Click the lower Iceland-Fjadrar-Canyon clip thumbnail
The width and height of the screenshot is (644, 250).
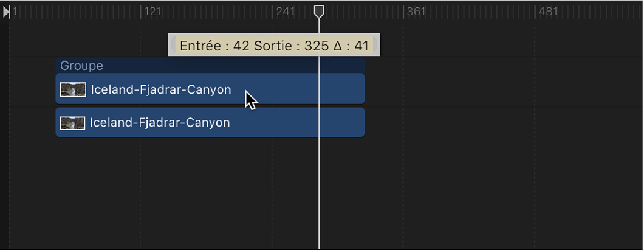[73, 123]
